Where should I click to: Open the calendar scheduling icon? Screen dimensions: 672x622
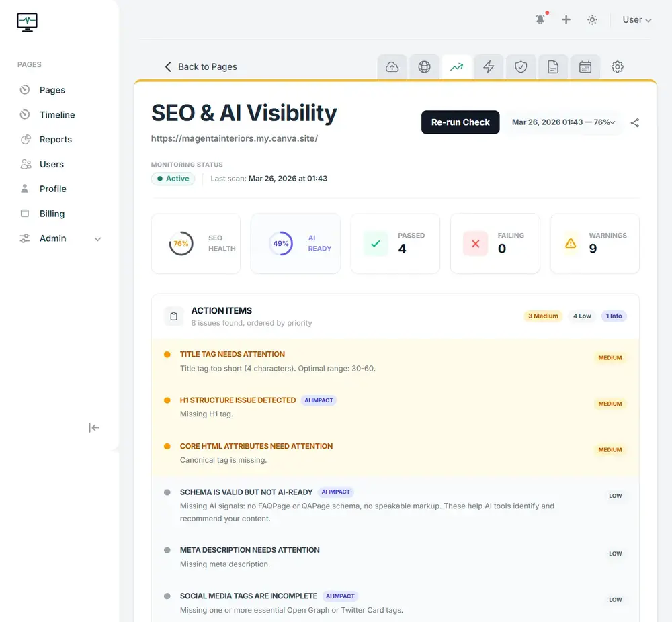(x=585, y=66)
